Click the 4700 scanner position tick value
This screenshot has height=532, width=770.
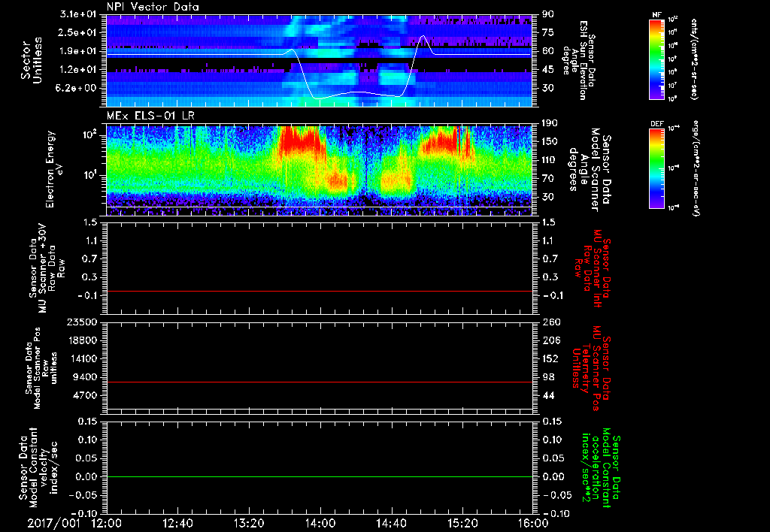(x=86, y=395)
